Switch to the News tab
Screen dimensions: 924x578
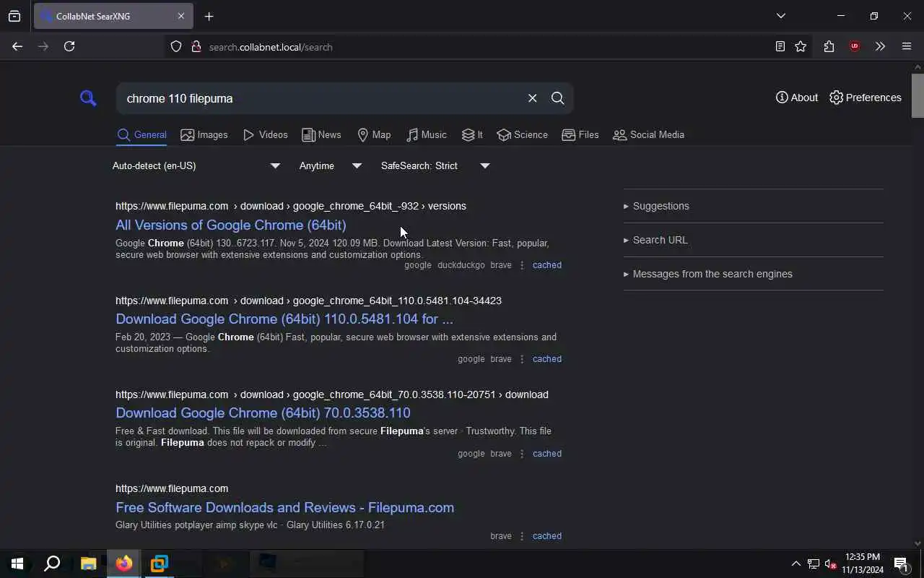(x=321, y=135)
